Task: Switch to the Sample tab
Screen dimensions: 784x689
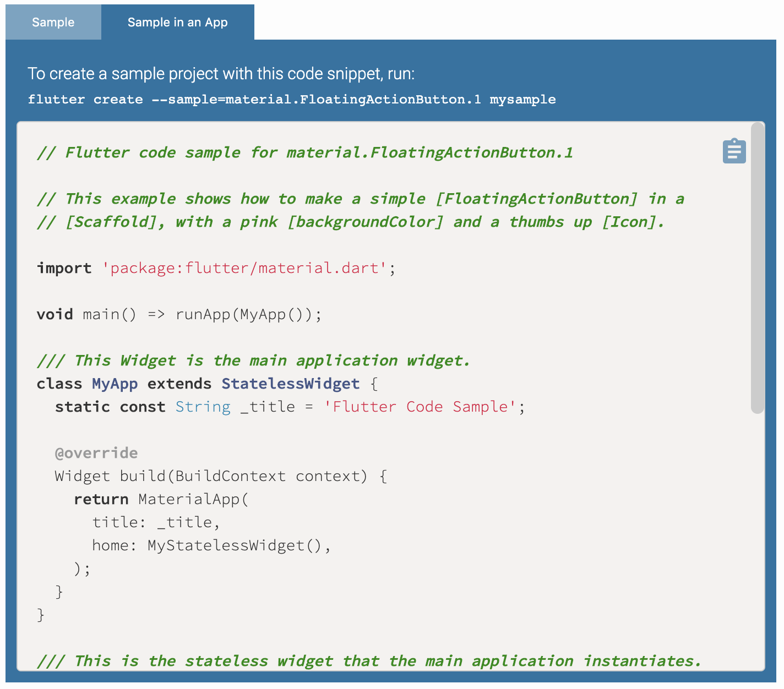Action: pyautogui.click(x=53, y=23)
